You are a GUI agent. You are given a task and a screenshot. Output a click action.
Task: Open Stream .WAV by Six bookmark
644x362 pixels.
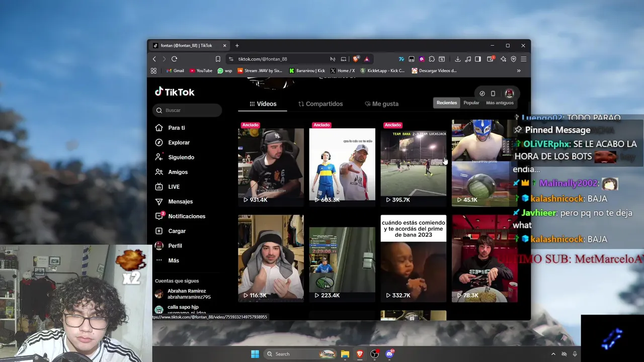coord(260,71)
